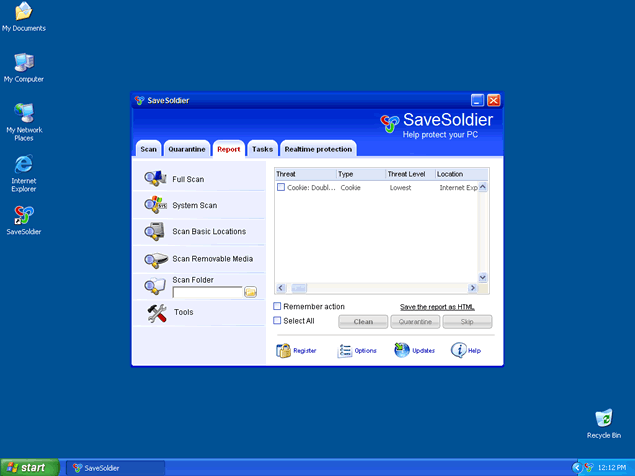The width and height of the screenshot is (635, 476).
Task: Switch to the Quarantine tab
Action: click(187, 149)
